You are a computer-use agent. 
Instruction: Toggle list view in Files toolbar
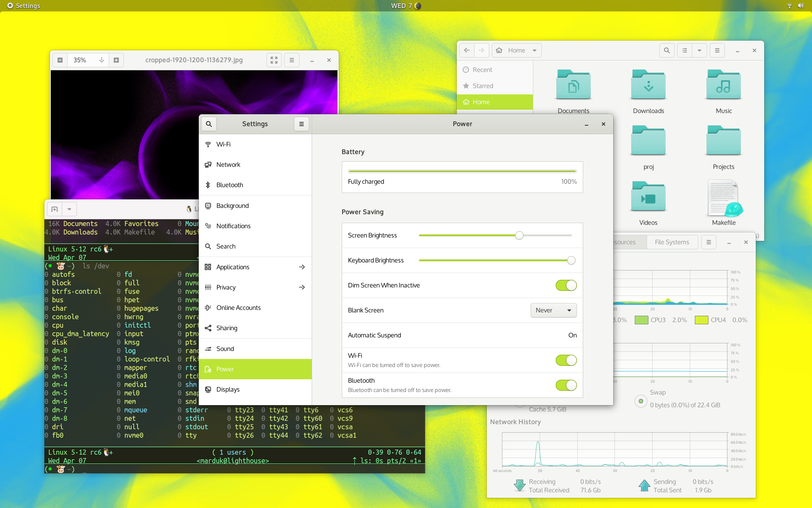pyautogui.click(x=685, y=50)
